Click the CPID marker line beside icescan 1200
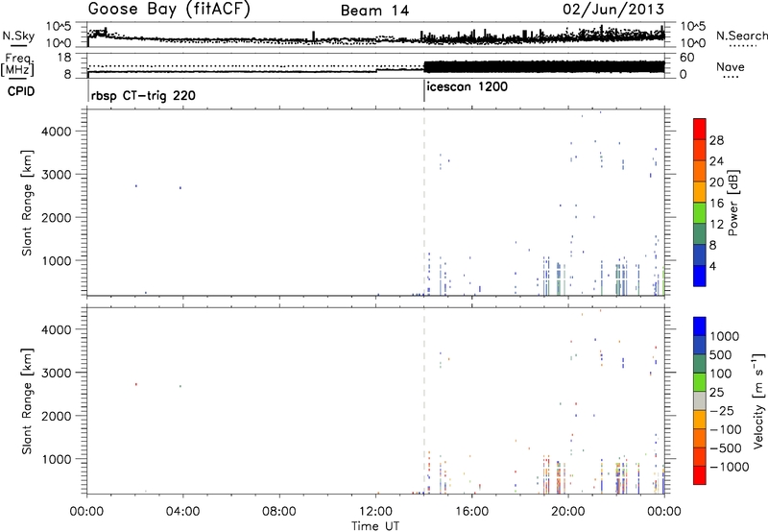 tap(424, 91)
